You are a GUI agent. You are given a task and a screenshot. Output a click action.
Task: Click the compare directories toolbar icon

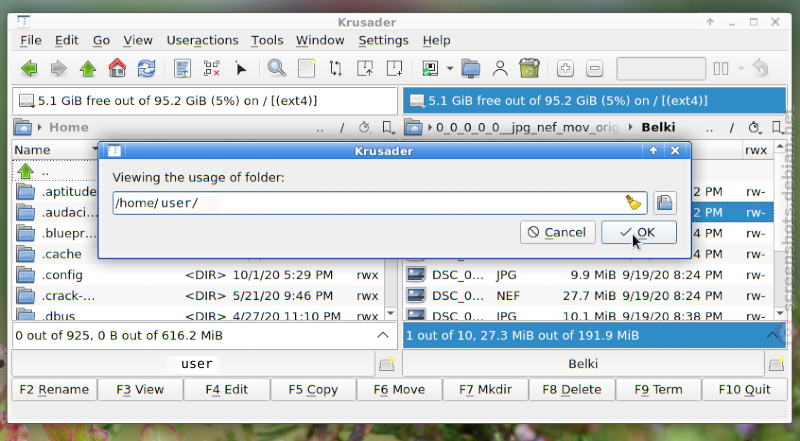(335, 68)
